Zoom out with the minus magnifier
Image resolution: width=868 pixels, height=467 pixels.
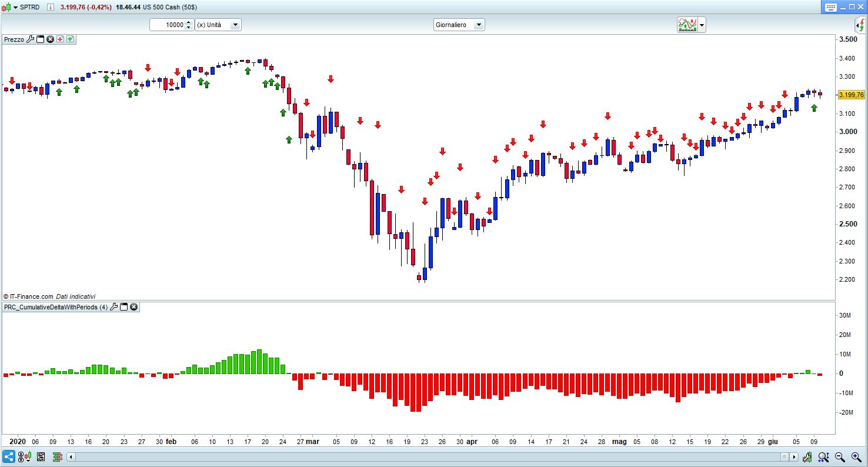point(840,456)
